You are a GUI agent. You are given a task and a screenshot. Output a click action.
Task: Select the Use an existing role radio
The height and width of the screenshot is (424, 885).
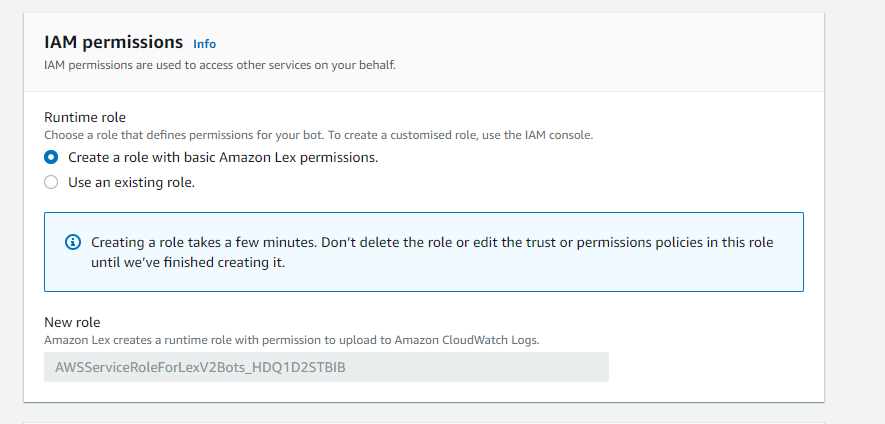[51, 183]
